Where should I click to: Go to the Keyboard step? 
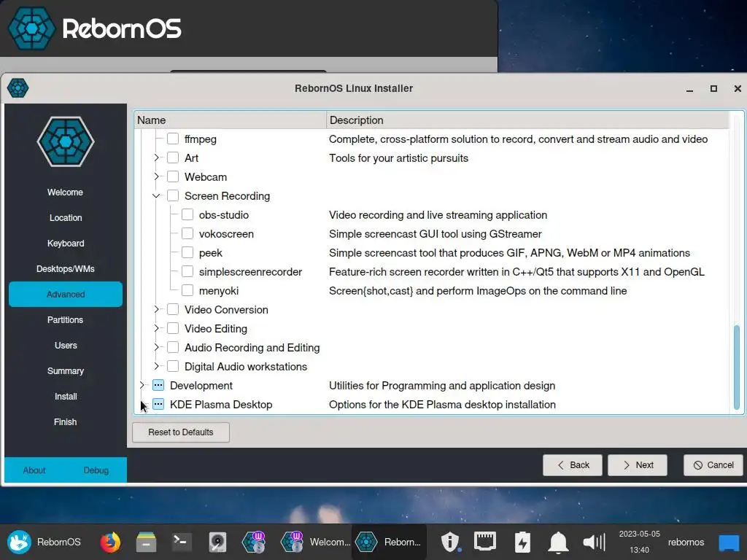pos(65,244)
